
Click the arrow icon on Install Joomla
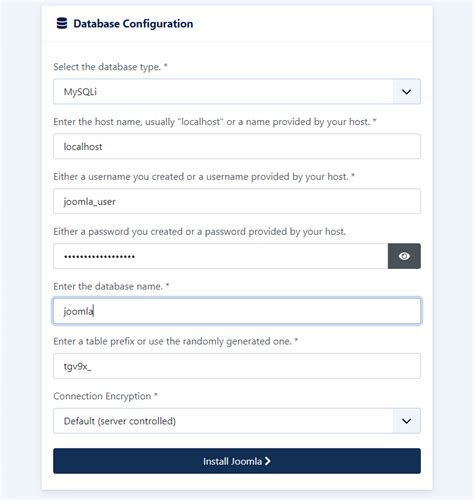(267, 461)
